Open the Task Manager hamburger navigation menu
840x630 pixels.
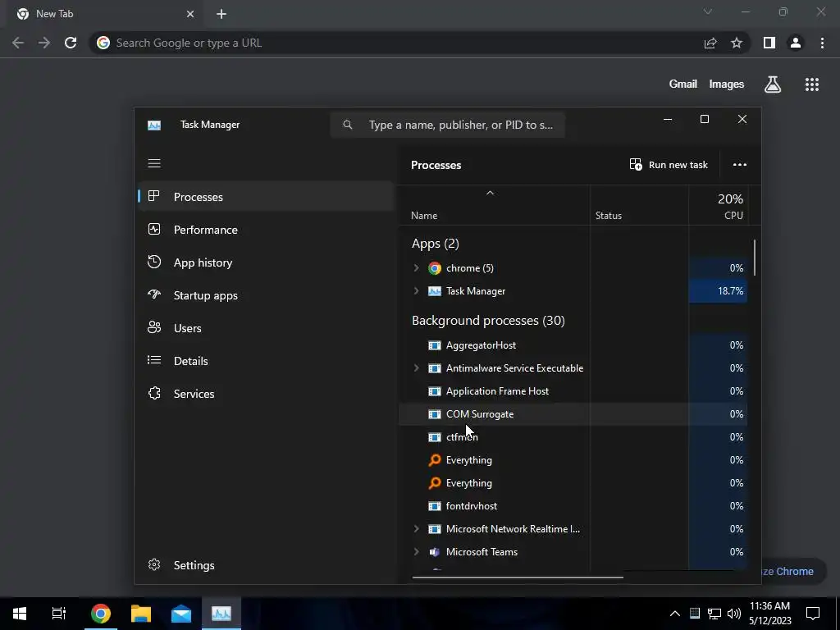click(154, 163)
